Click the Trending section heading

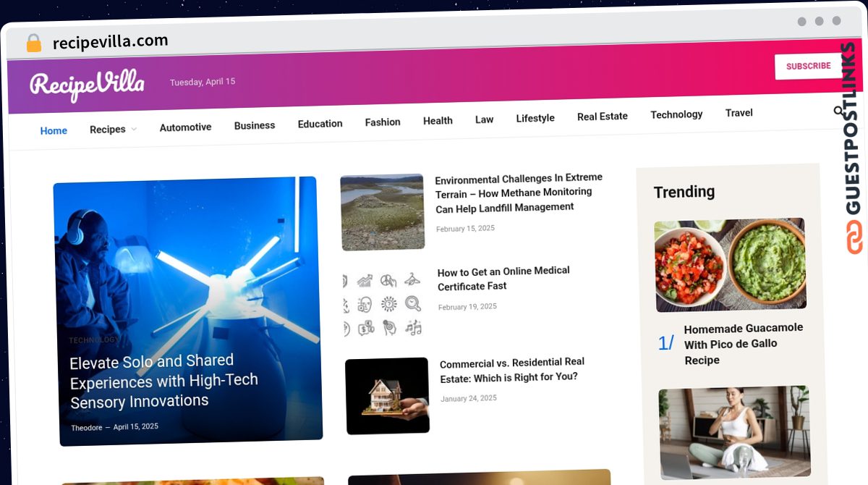(684, 192)
